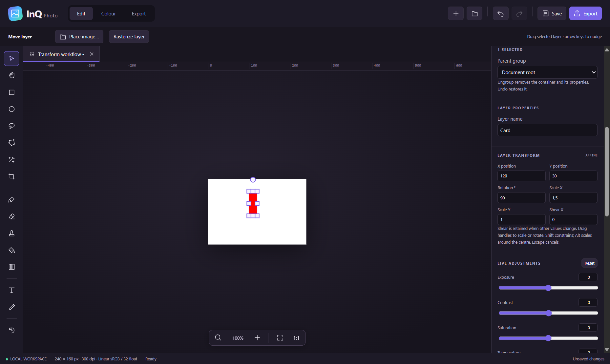Switch to the Colour tab
This screenshot has height=364, width=610.
[109, 13]
